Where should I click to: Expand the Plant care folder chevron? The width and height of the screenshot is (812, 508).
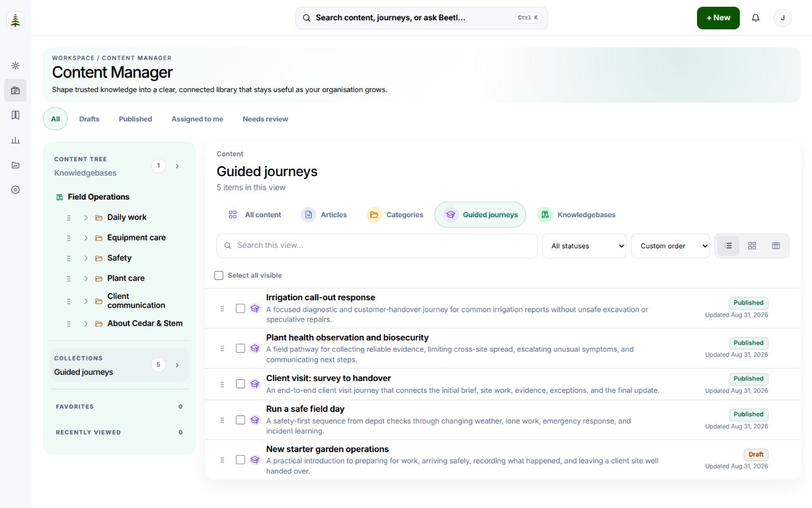[x=86, y=279]
